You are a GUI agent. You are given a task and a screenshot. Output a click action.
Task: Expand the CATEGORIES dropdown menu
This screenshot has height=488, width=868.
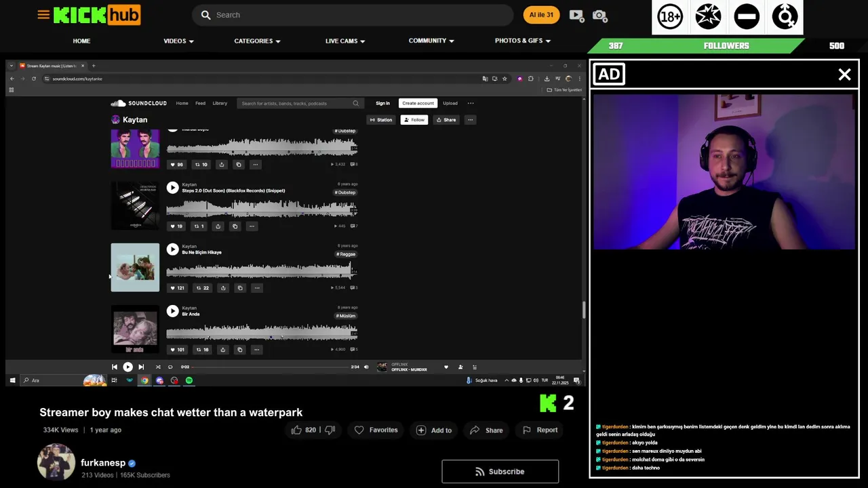pyautogui.click(x=257, y=41)
